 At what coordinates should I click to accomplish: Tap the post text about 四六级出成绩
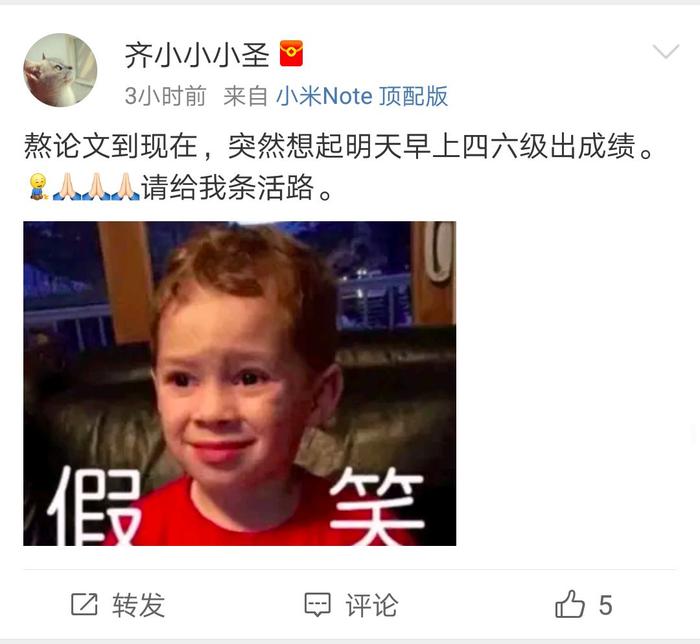pyautogui.click(x=338, y=146)
